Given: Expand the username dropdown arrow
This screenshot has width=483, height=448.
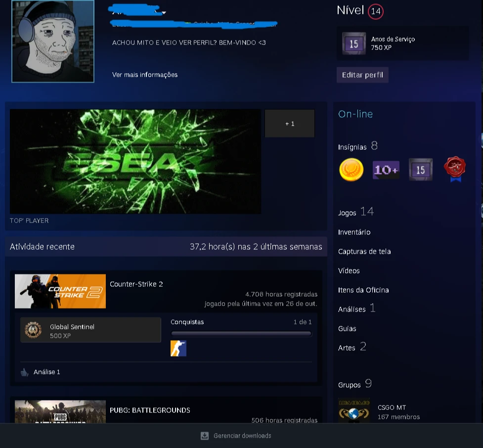Looking at the screenshot, I should click(x=164, y=12).
